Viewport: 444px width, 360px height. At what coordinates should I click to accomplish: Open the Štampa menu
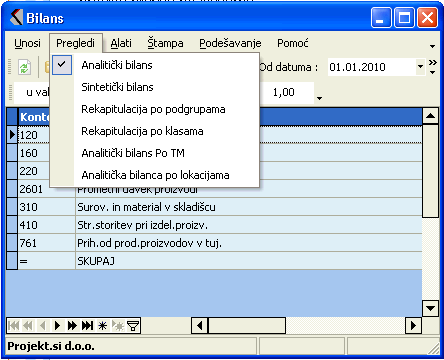point(165,43)
